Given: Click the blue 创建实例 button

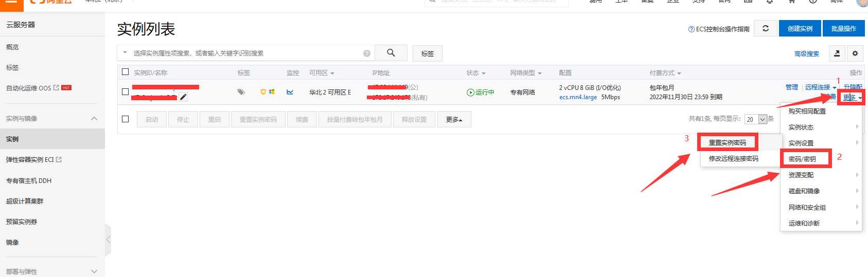Looking at the screenshot, I should pos(800,29).
